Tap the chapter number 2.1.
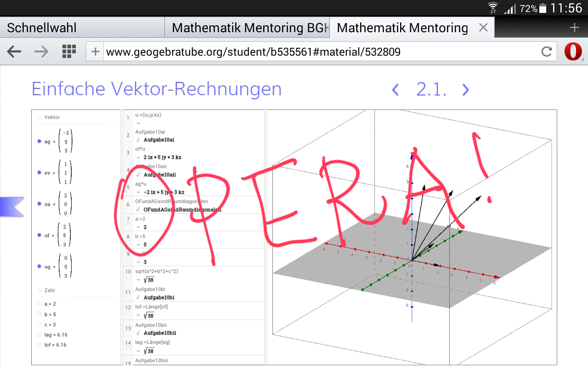The image size is (588, 368). 431,89
